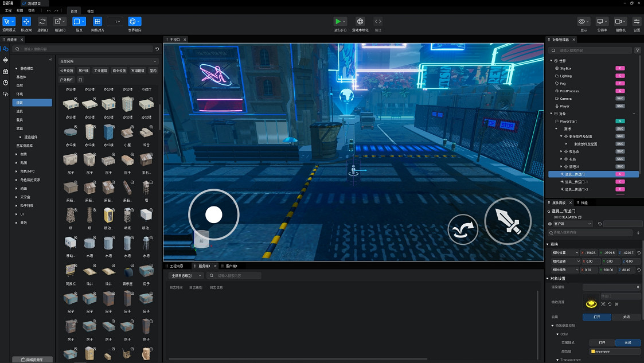644x363 pixels.
Task: Click the 商业设施 category filter button
Action: pyautogui.click(x=119, y=71)
